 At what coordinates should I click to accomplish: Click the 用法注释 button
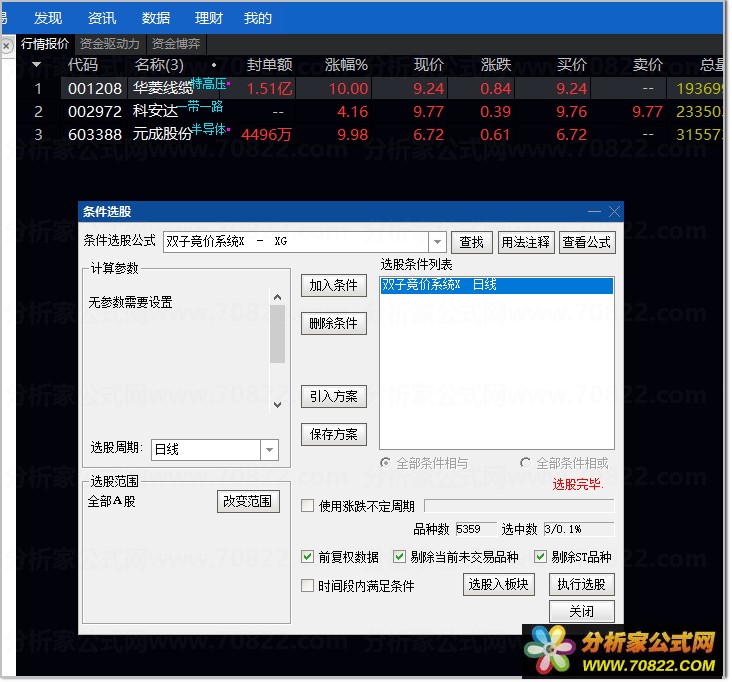(526, 242)
